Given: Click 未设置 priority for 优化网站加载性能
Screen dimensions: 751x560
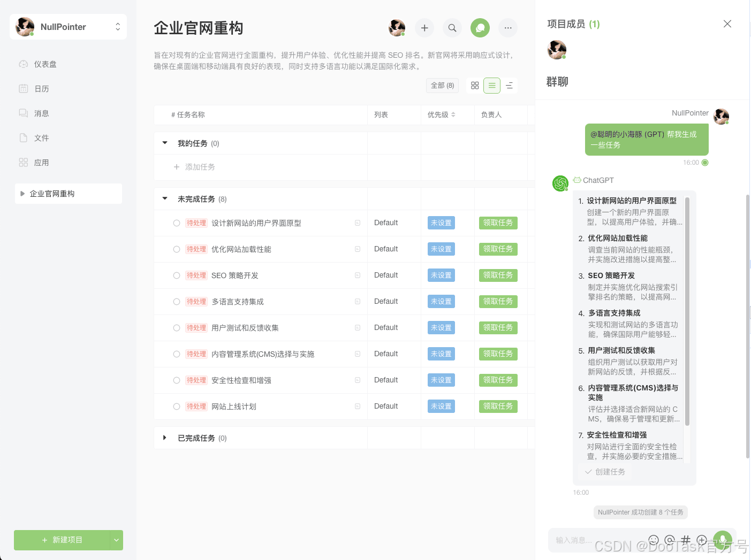Looking at the screenshot, I should 441,249.
